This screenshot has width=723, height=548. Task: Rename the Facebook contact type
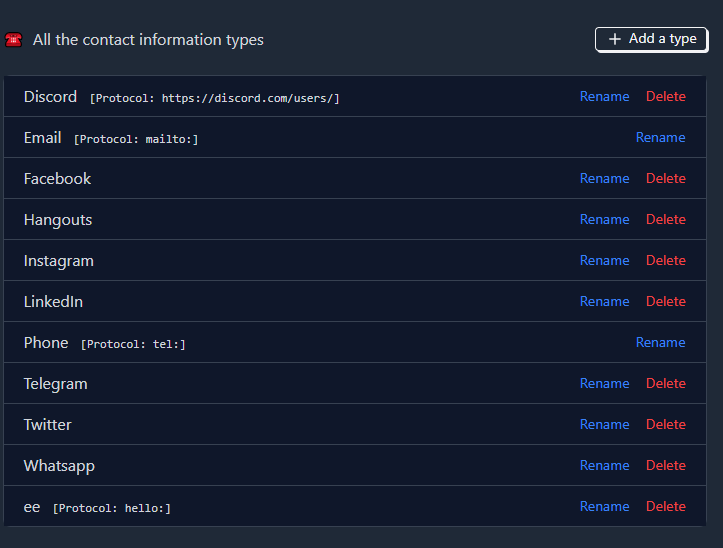(x=604, y=179)
